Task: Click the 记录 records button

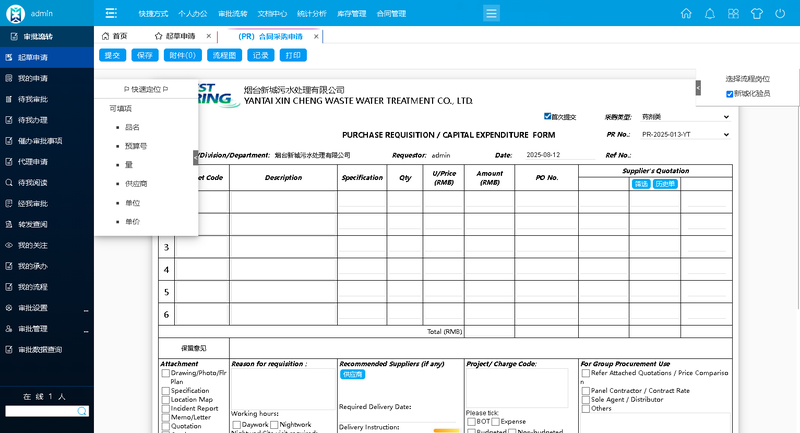Action: coord(261,55)
